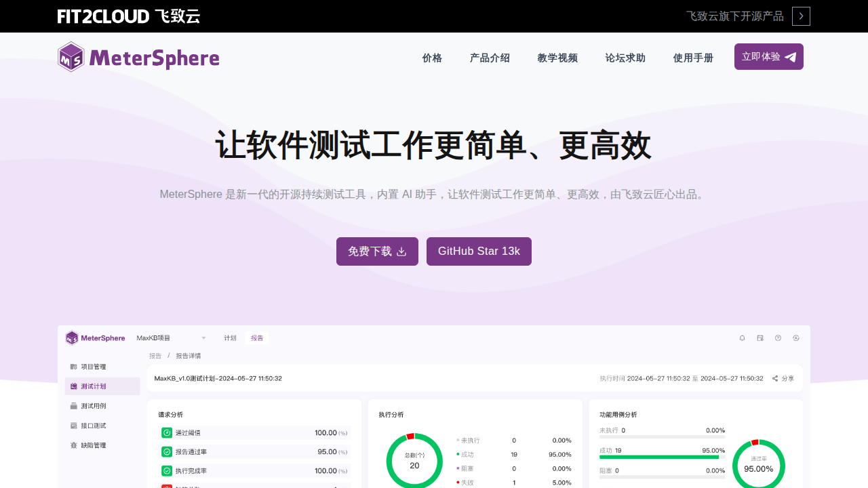
Task: Select 测试计划 in the sidebar
Action: click(94, 386)
